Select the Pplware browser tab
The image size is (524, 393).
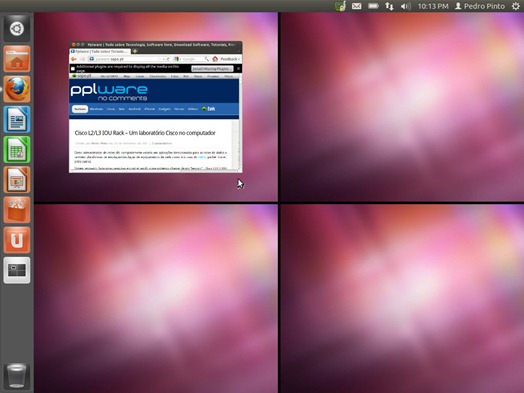coord(100,51)
